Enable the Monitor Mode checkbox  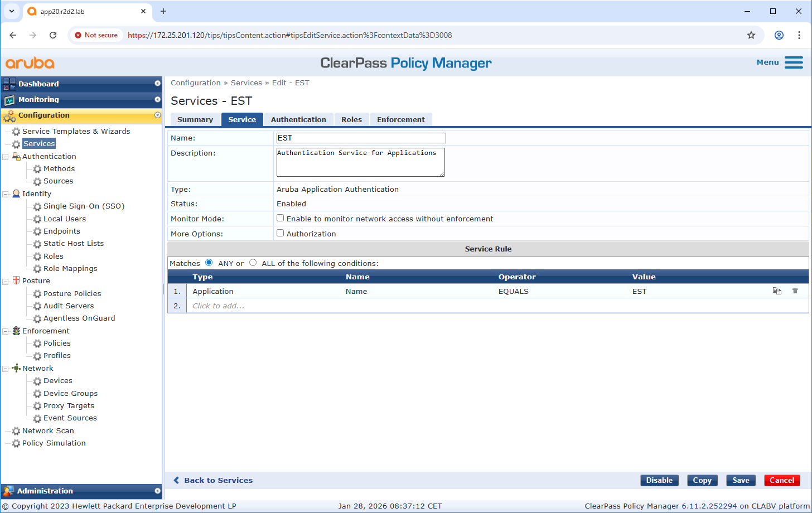(281, 219)
